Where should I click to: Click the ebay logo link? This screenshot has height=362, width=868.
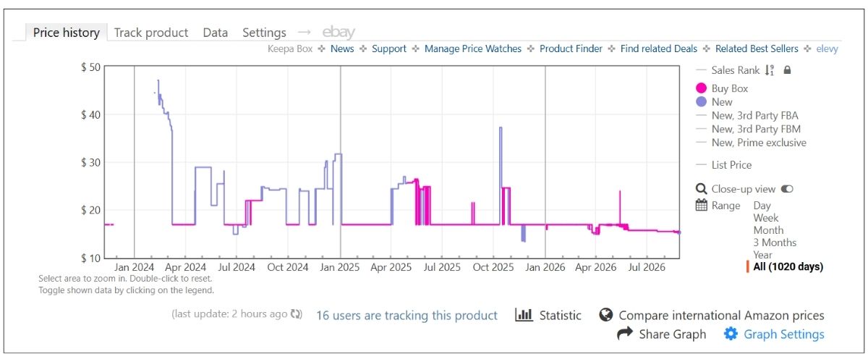pos(339,32)
